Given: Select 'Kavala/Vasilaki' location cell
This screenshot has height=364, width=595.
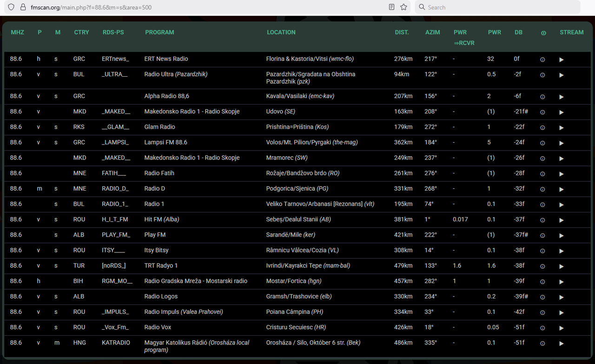Looking at the screenshot, I should point(300,96).
